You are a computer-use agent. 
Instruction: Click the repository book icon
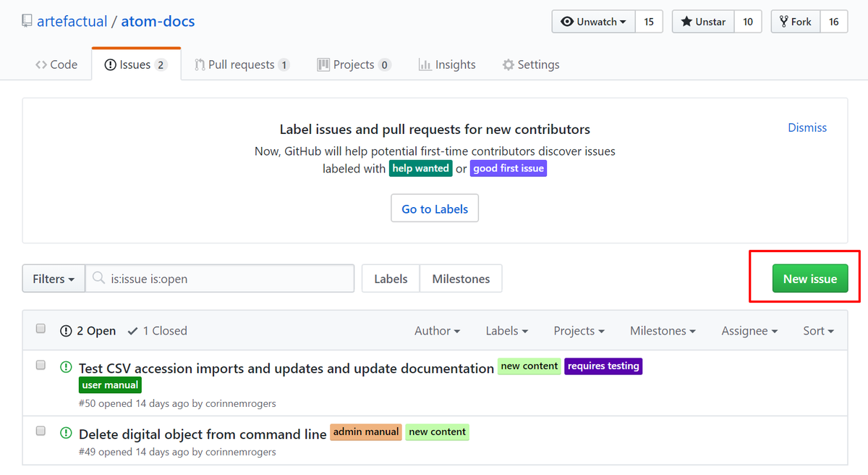(x=26, y=20)
